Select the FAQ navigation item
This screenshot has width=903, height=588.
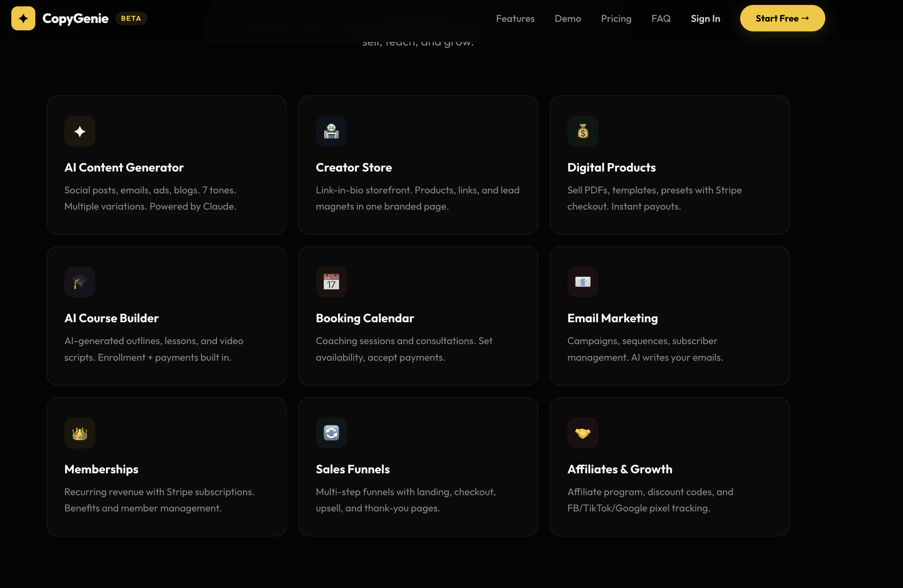click(661, 18)
